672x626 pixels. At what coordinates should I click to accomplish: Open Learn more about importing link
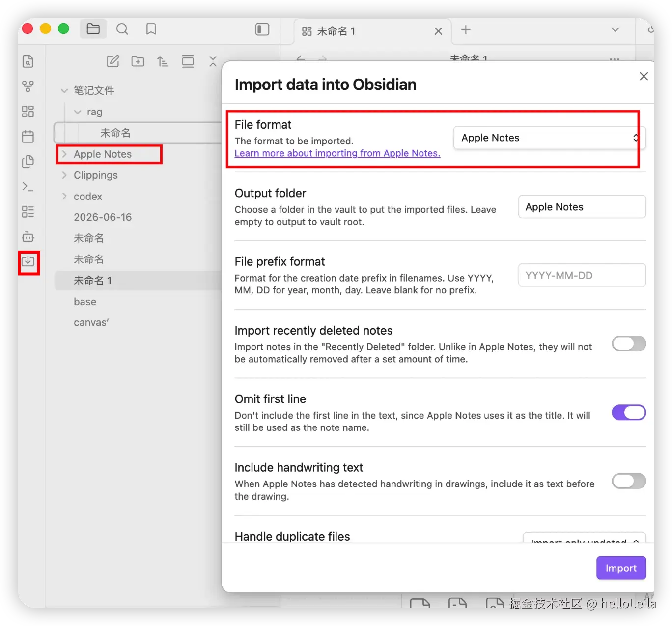point(337,153)
